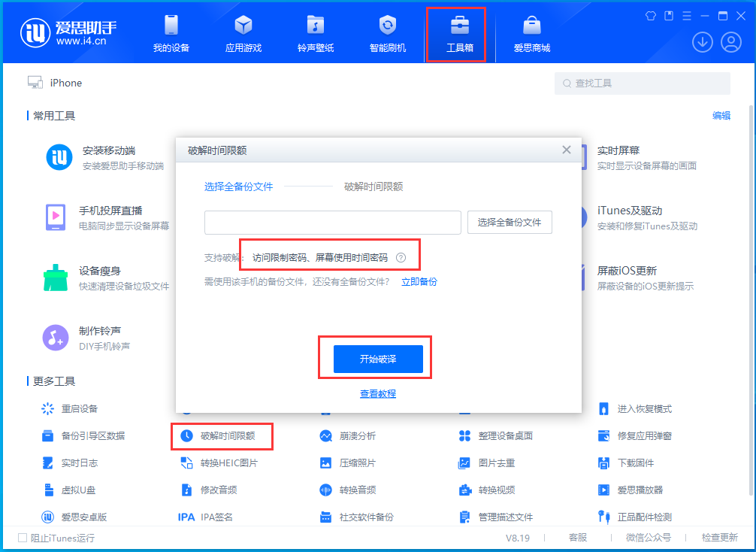Click the download icon at top right

tap(702, 42)
